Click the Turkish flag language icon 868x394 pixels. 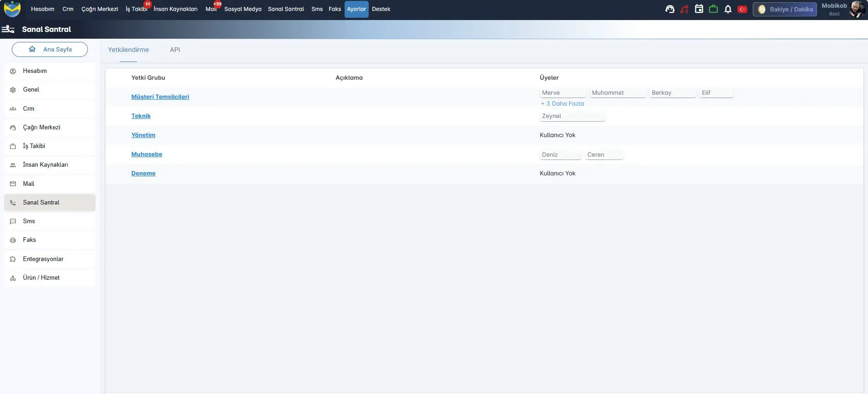click(742, 9)
